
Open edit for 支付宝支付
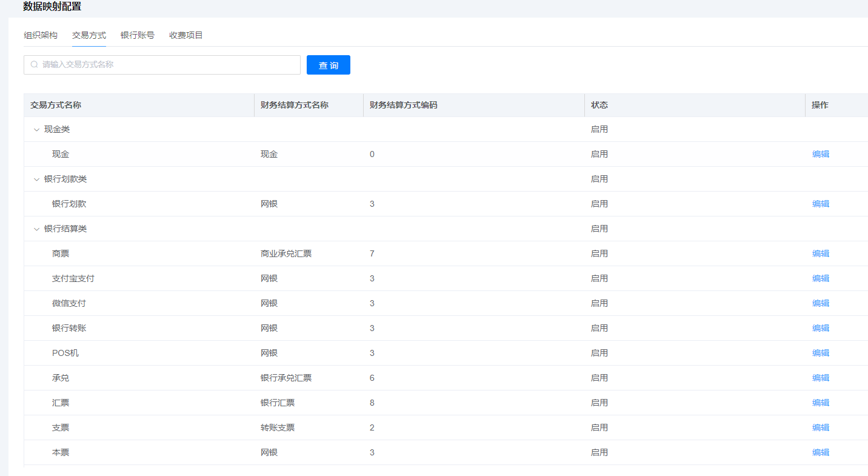point(821,278)
